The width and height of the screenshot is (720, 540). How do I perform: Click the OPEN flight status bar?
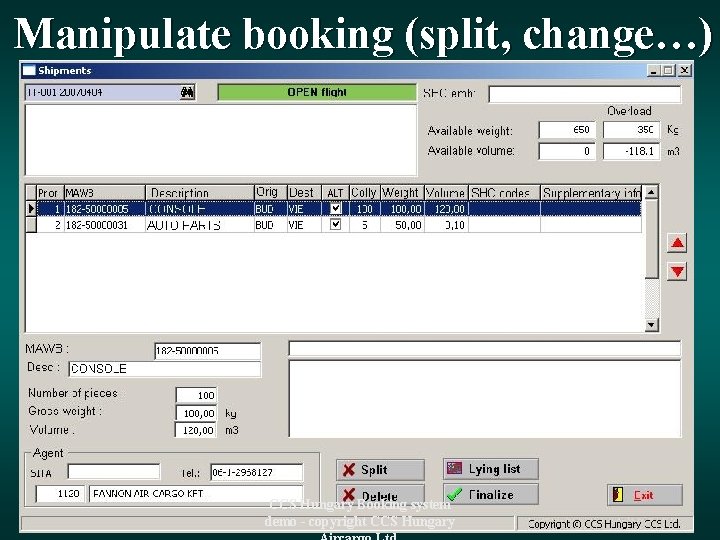click(317, 92)
